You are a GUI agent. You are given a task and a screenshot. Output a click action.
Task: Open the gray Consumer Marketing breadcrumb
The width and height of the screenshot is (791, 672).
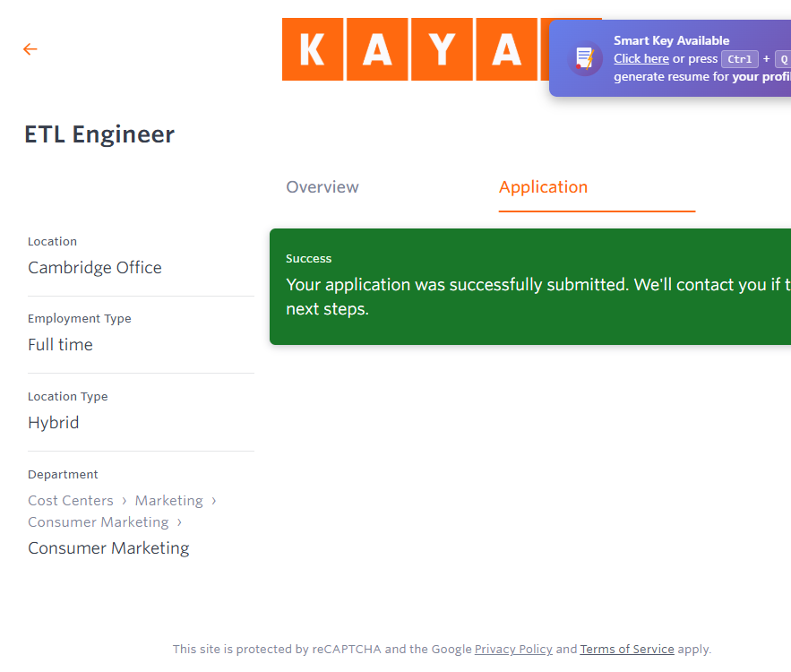tap(98, 522)
